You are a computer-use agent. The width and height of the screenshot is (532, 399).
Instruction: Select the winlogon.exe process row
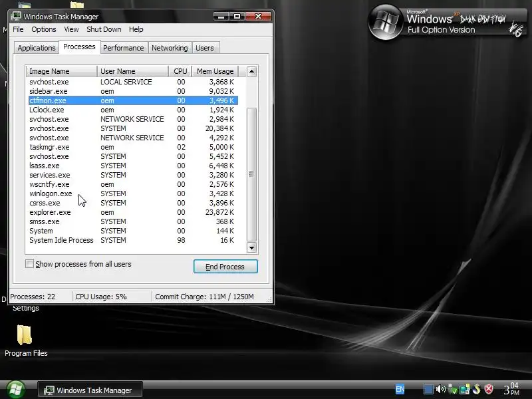[133, 194]
